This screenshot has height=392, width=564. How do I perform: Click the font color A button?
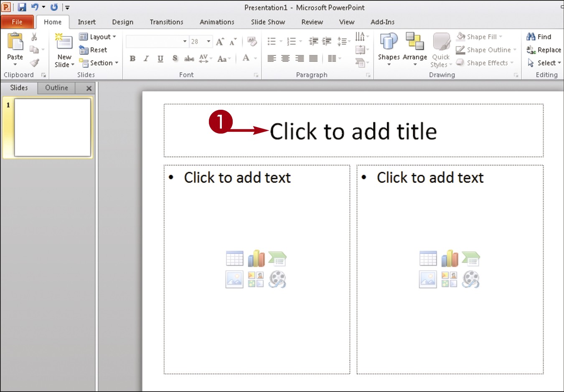tap(246, 58)
